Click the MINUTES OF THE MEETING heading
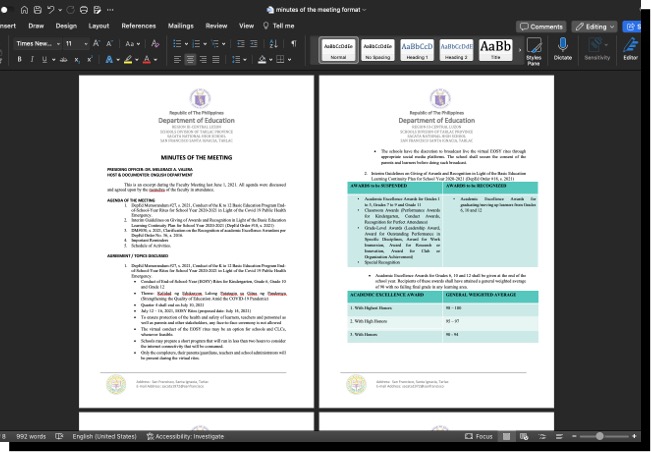 point(196,157)
